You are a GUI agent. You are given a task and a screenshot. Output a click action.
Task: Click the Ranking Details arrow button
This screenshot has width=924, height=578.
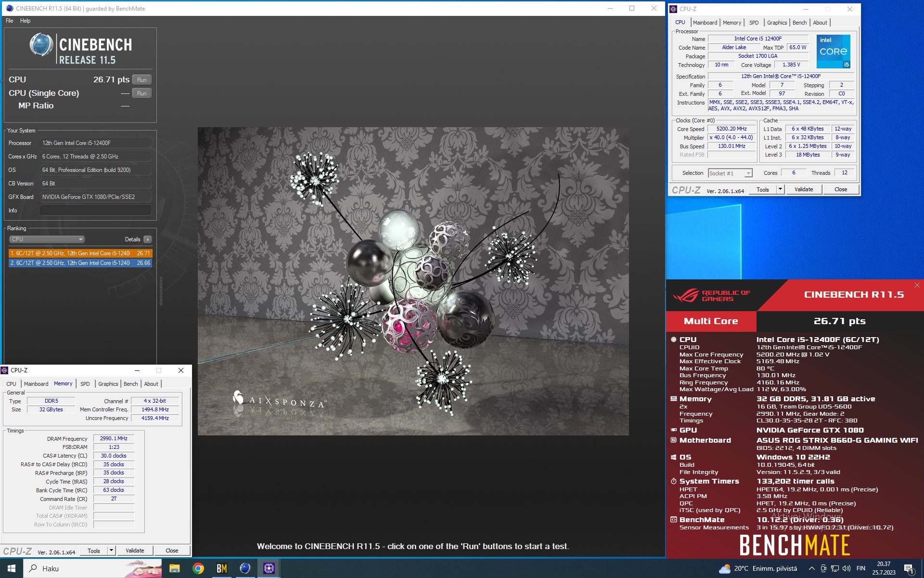(148, 239)
